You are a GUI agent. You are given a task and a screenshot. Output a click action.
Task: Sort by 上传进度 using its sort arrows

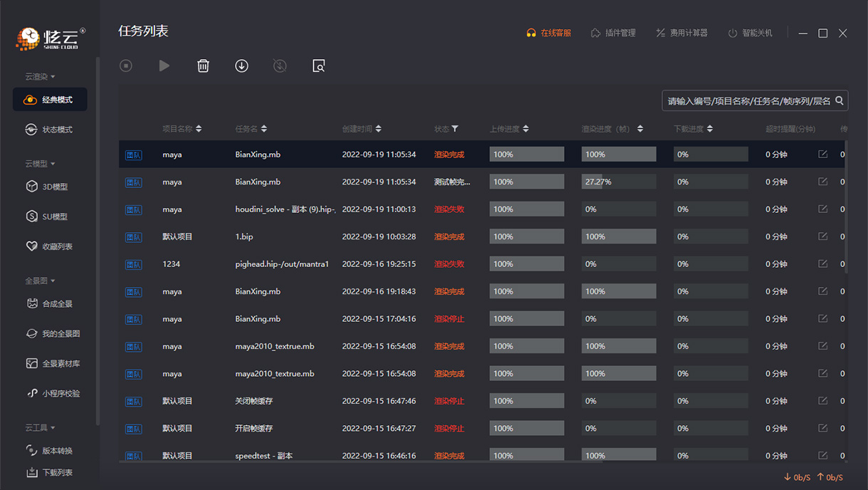pyautogui.click(x=525, y=129)
